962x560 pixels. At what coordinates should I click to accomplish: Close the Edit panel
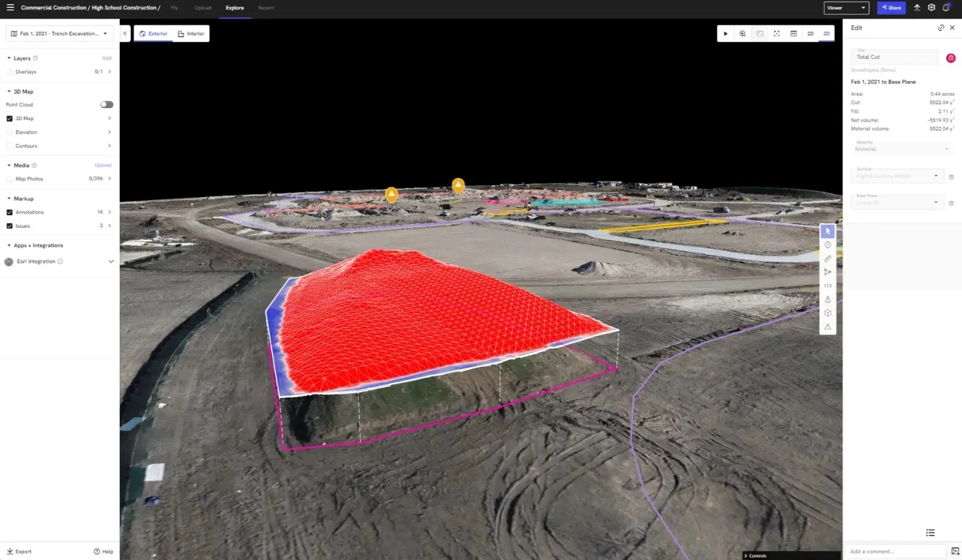(952, 28)
